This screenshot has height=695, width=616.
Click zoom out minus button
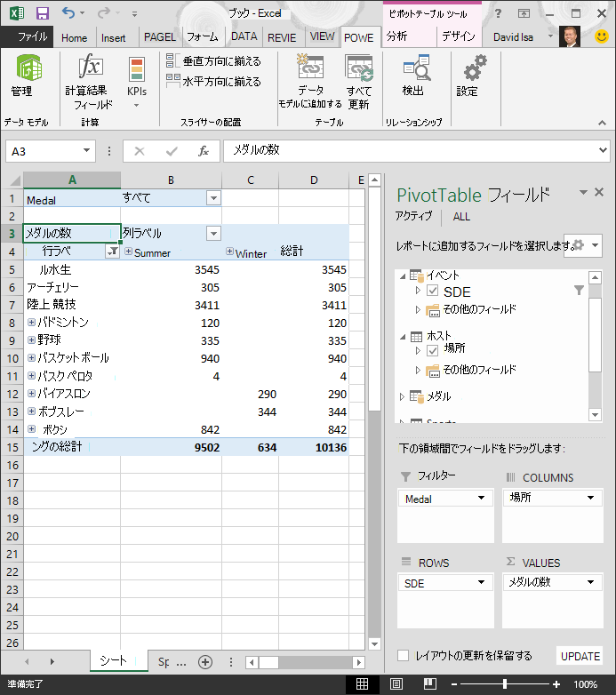point(453,684)
